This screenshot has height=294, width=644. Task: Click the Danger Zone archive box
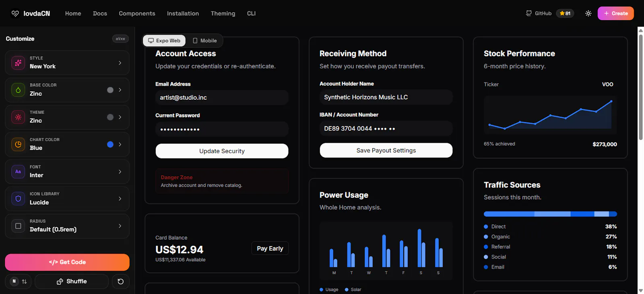[222, 181]
